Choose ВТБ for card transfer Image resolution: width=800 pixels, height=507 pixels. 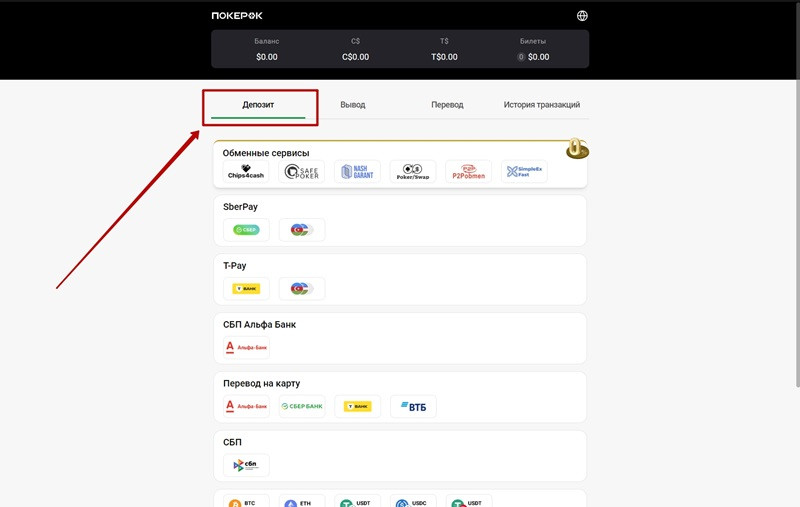pos(413,406)
